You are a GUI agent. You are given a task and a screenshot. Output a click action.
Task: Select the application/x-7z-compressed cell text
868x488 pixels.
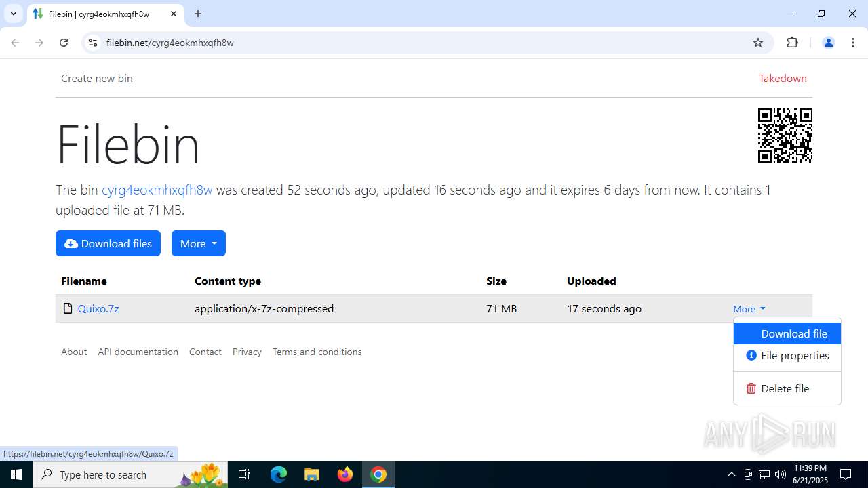click(264, 308)
